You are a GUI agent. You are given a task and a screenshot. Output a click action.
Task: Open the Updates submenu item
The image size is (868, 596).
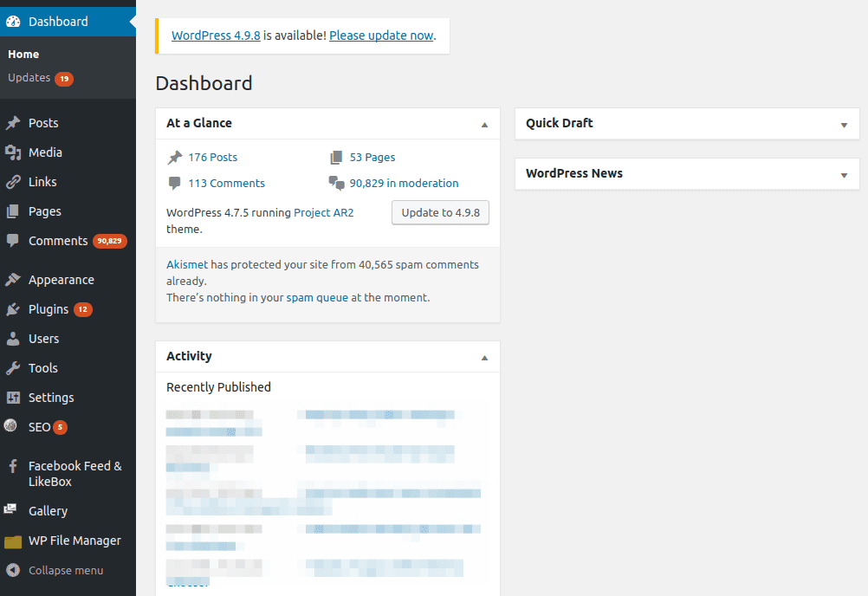[29, 78]
